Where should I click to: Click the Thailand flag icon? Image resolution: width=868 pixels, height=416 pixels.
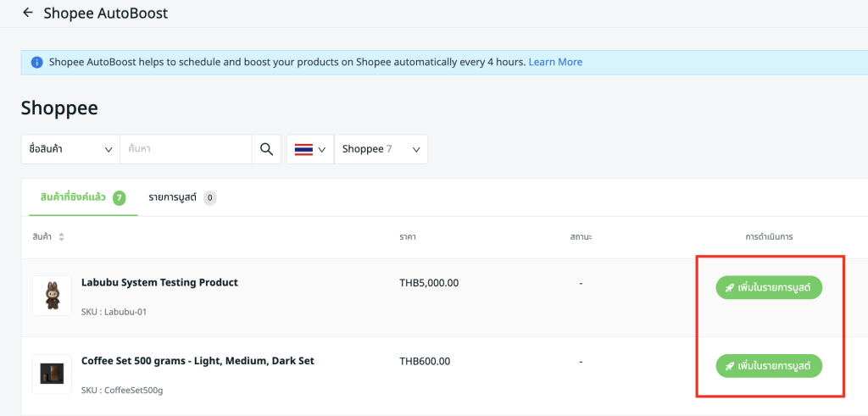[303, 149]
